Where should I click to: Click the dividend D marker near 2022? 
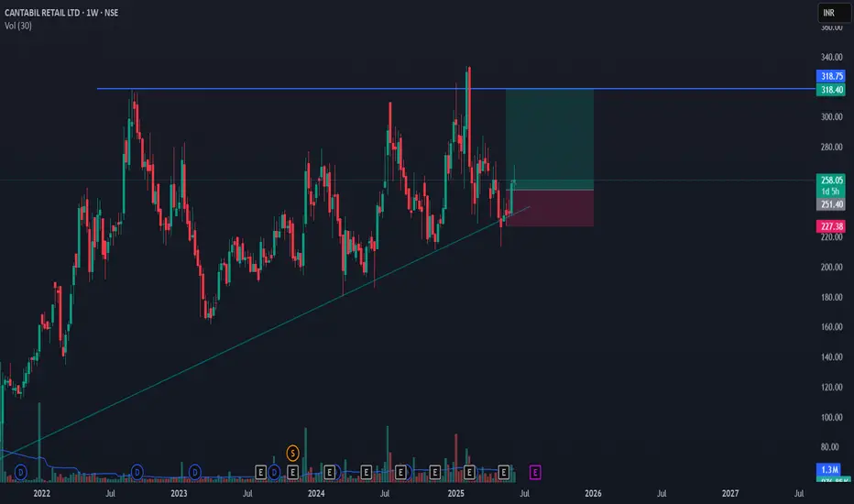coord(21,473)
